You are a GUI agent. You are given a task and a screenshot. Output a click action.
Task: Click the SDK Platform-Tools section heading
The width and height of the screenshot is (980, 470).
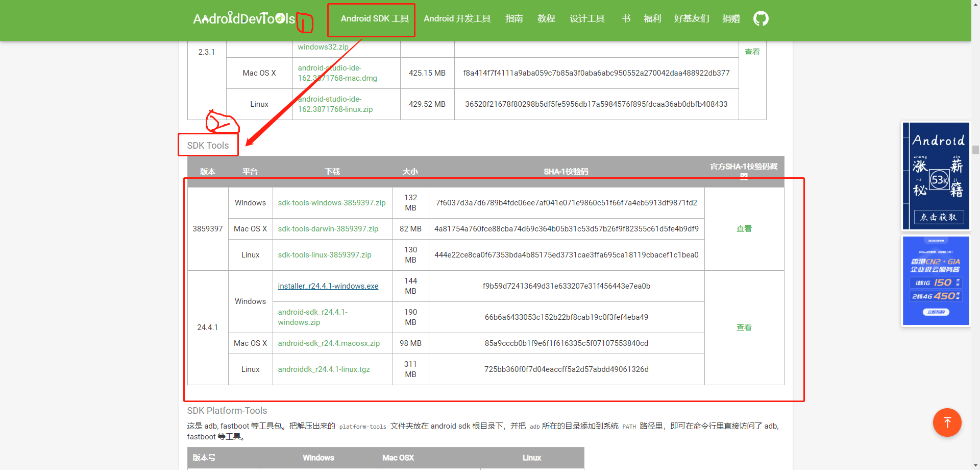pyautogui.click(x=227, y=411)
